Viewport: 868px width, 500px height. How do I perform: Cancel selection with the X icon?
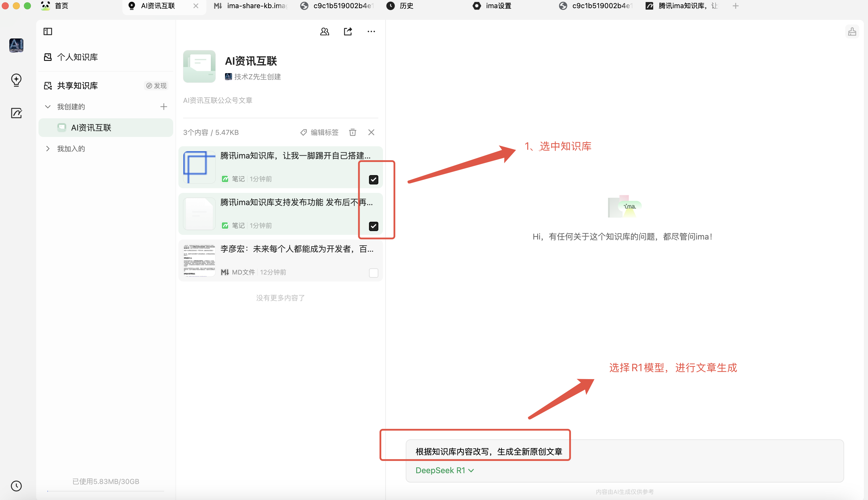tap(371, 132)
